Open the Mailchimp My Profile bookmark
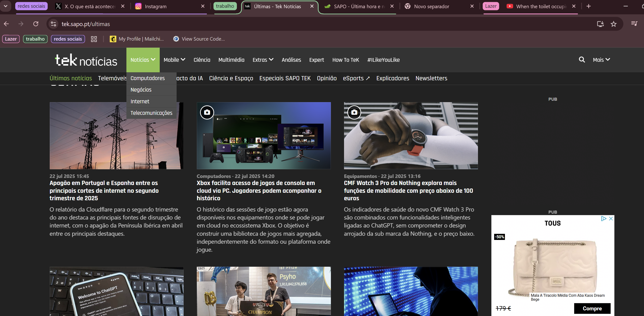The width and height of the screenshot is (644, 316). (x=137, y=39)
